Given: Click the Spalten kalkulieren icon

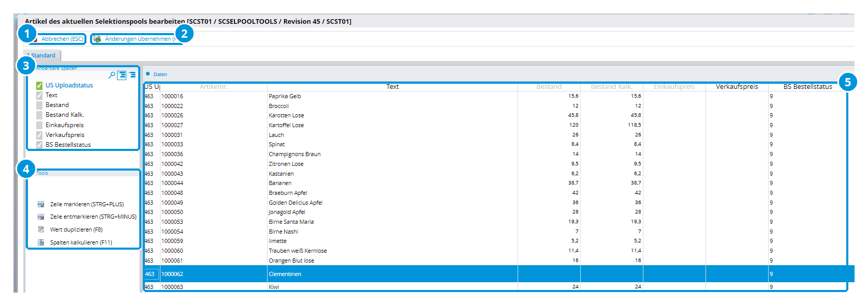Looking at the screenshot, I should tap(41, 242).
